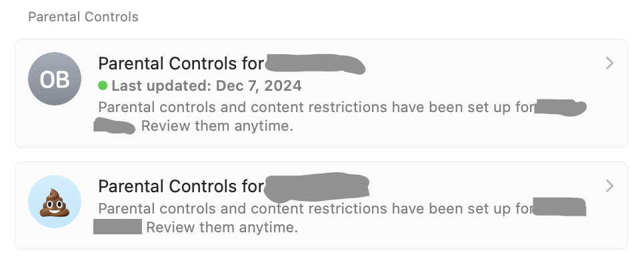644x275 pixels.
Task: Select the 'Parental Controls for' title beside OB avatar
Action: (x=181, y=63)
